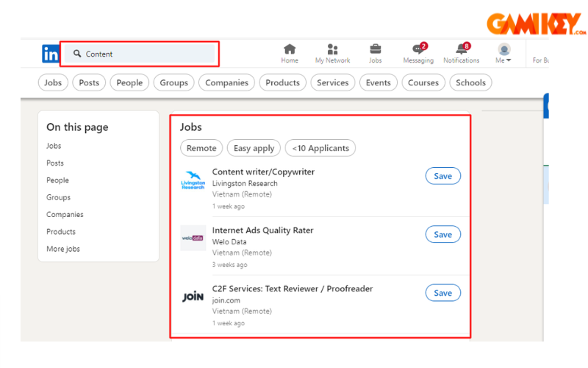
Task: Click join.com company name
Action: pyautogui.click(x=226, y=300)
